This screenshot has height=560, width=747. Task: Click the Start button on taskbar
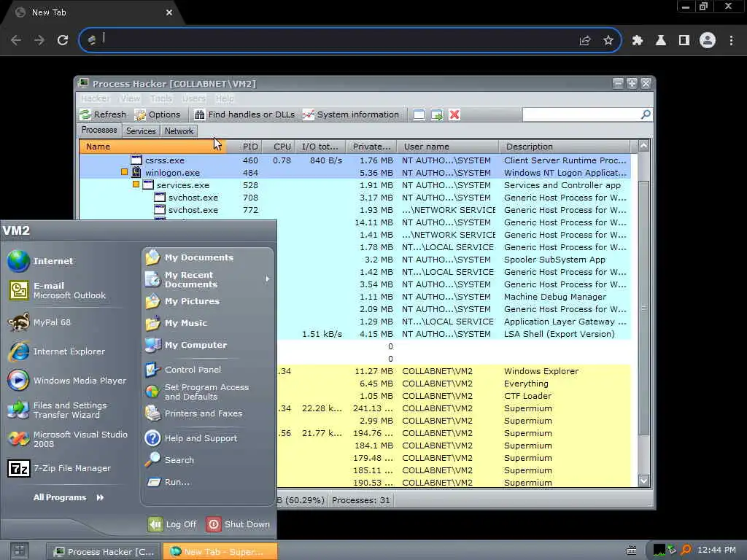(19, 551)
